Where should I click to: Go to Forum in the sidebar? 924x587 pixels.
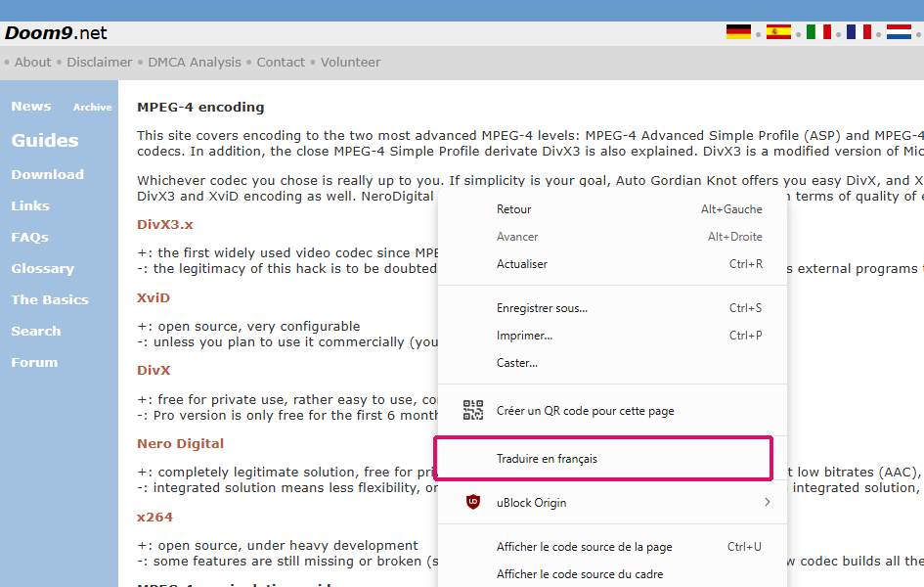click(35, 362)
